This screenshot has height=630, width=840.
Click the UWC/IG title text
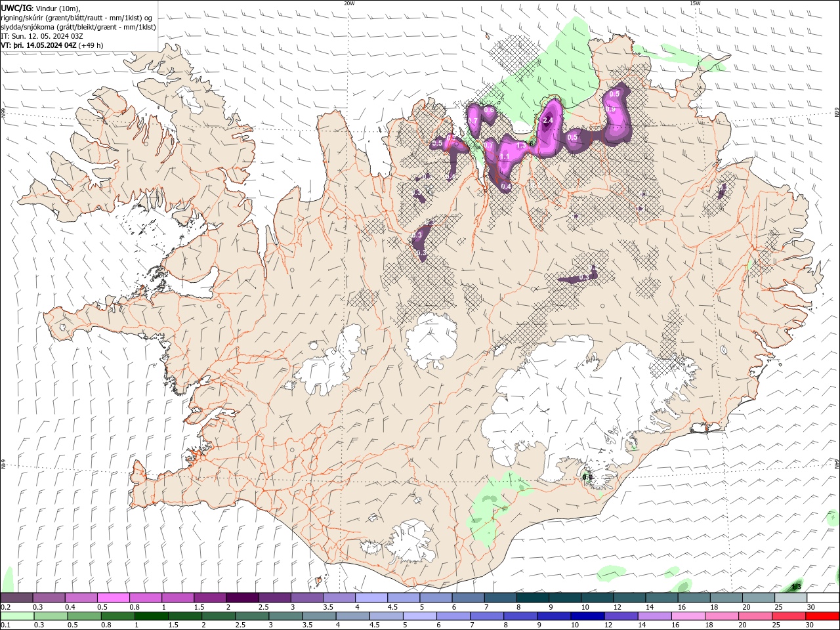point(16,7)
